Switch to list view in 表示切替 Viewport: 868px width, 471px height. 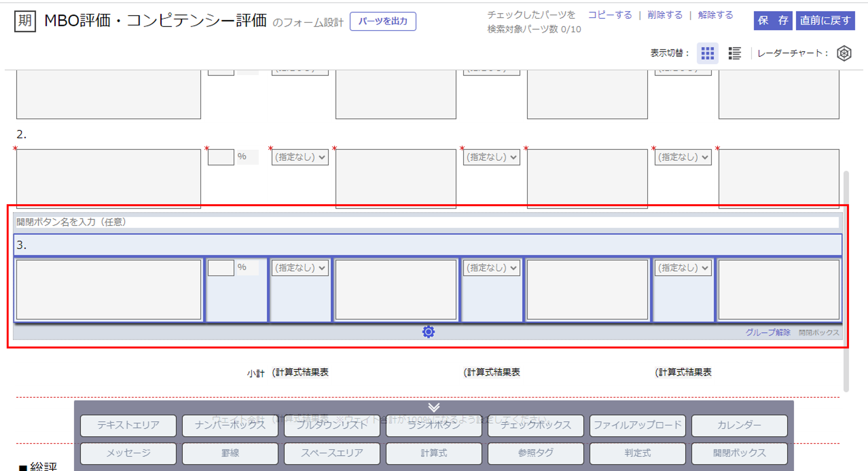point(734,53)
